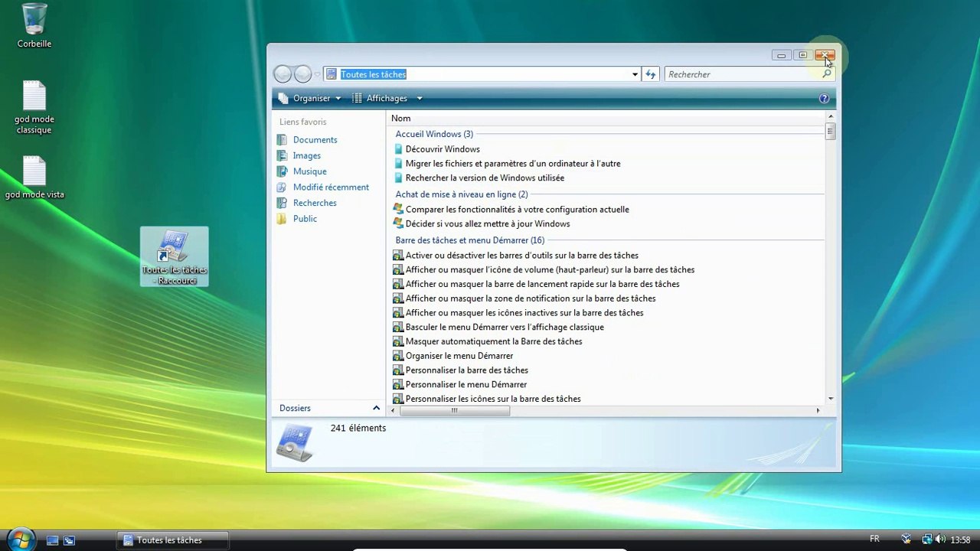Viewport: 980px width, 551px height.
Task: Click the Documents link icon
Action: (282, 140)
